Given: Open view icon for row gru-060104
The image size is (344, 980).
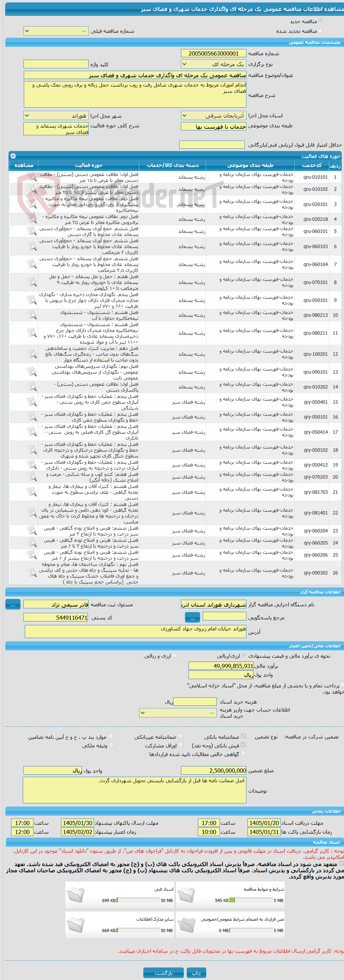Looking at the screenshot, I should (x=32, y=264).
